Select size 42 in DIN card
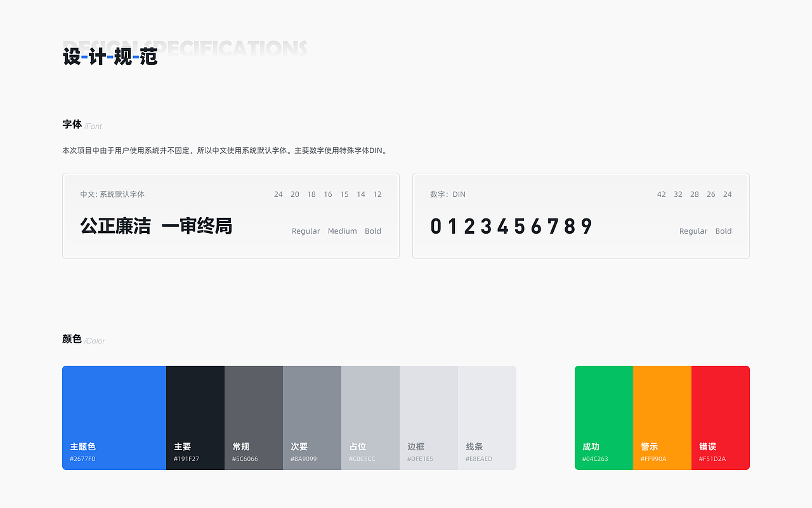Image resolution: width=812 pixels, height=508 pixels. 662,194
